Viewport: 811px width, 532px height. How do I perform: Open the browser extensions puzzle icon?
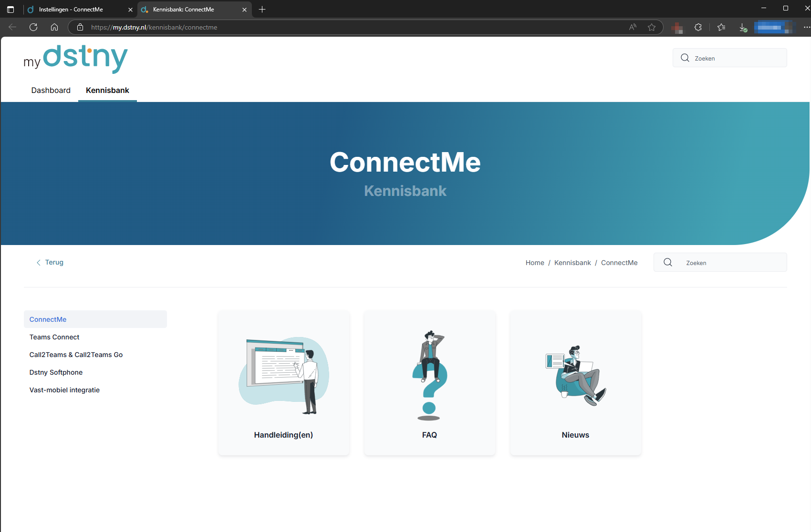coord(698,27)
